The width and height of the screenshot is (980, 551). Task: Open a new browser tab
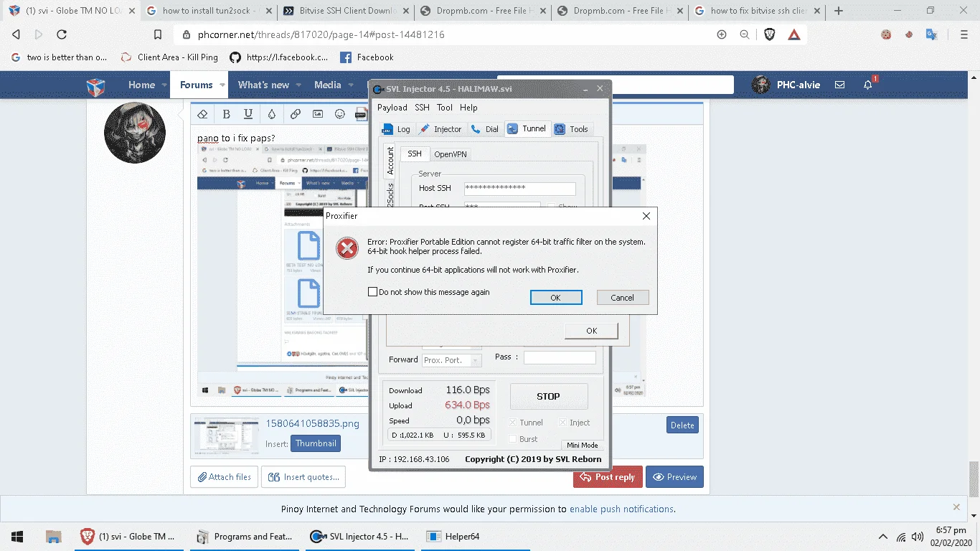pyautogui.click(x=839, y=11)
